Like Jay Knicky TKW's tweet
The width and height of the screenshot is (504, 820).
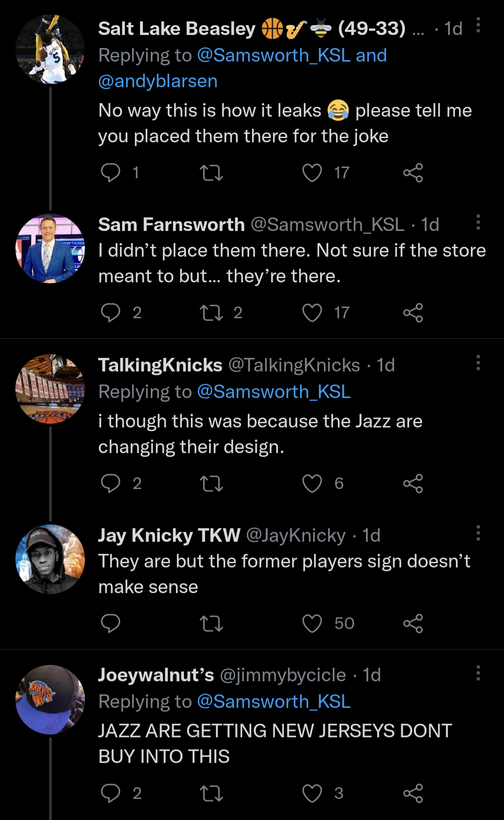tap(312, 624)
